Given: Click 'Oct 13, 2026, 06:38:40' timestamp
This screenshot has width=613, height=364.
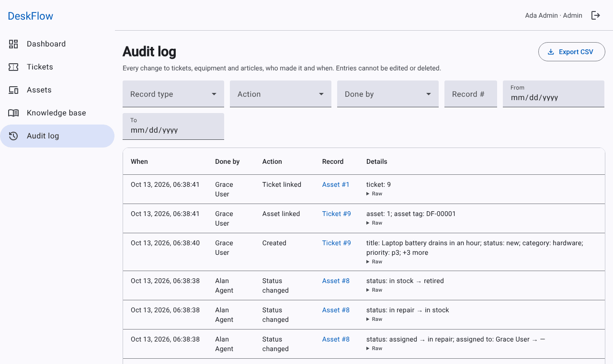Looking at the screenshot, I should (x=165, y=243).
